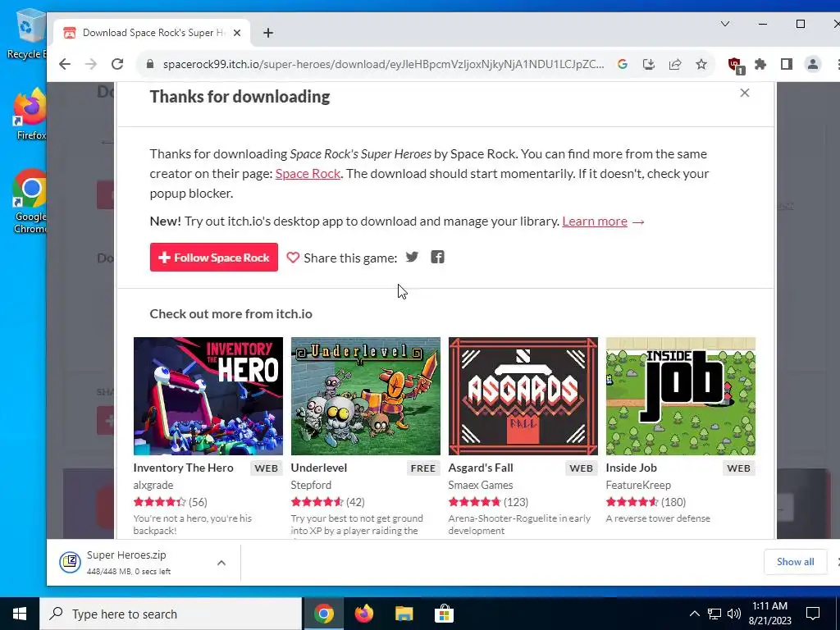Image resolution: width=840 pixels, height=630 pixels.
Task: Click Show all downloads
Action: (x=795, y=561)
